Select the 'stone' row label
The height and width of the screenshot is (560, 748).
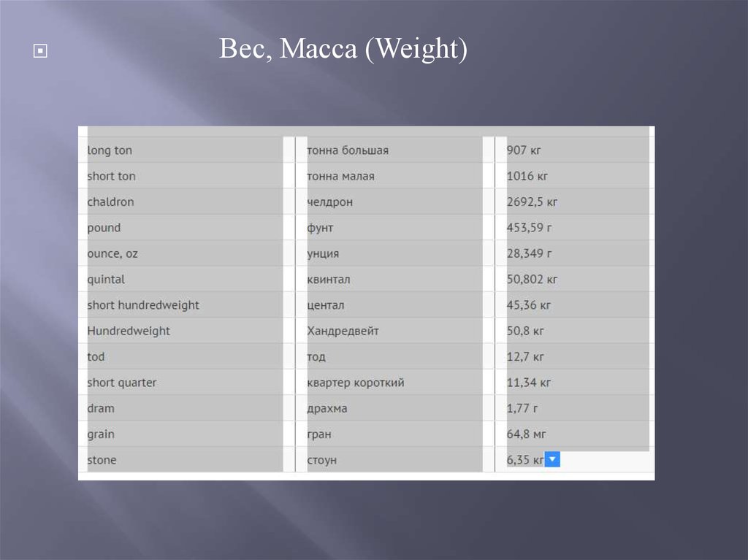pyautogui.click(x=102, y=460)
